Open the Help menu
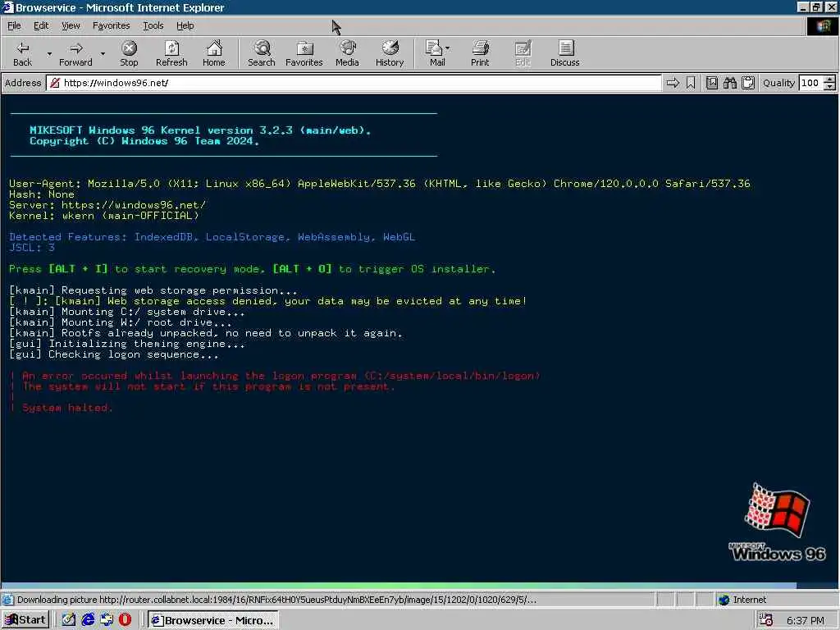 coord(185,25)
